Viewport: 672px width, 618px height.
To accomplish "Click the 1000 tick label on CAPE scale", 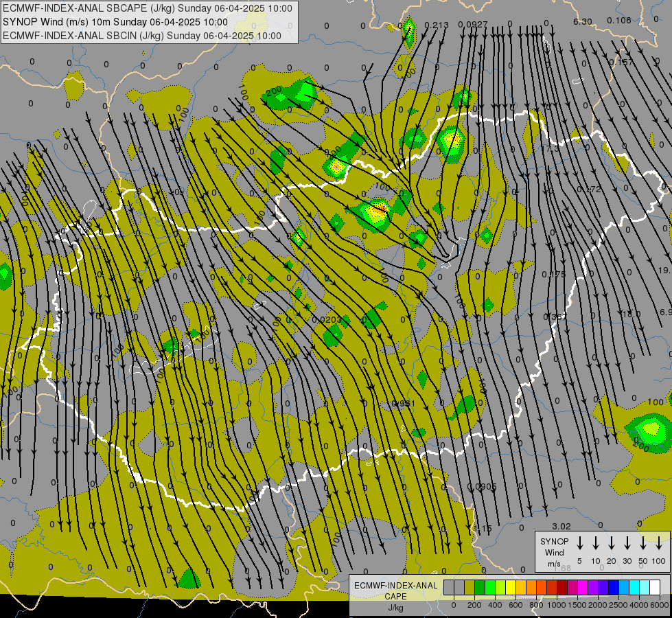I will point(557,605).
